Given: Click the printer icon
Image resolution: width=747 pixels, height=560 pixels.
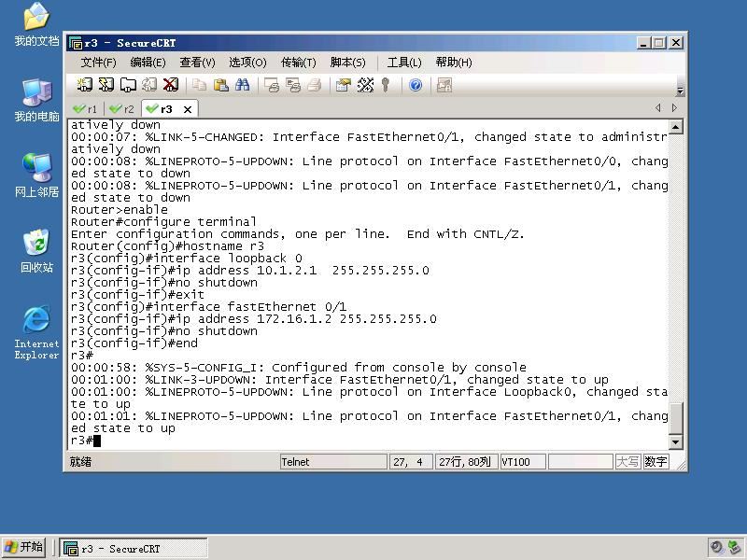Looking at the screenshot, I should click(315, 85).
